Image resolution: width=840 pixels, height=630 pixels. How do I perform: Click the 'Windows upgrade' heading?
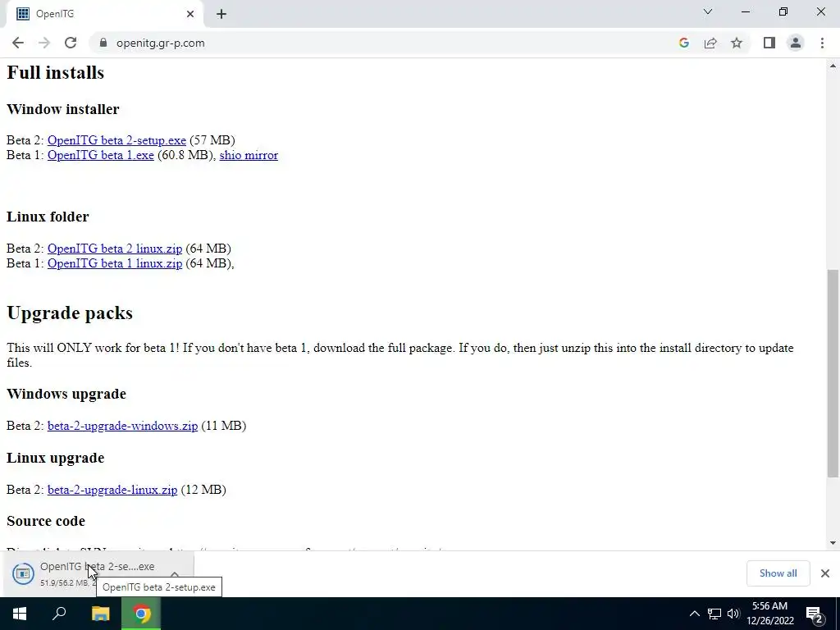coord(66,395)
